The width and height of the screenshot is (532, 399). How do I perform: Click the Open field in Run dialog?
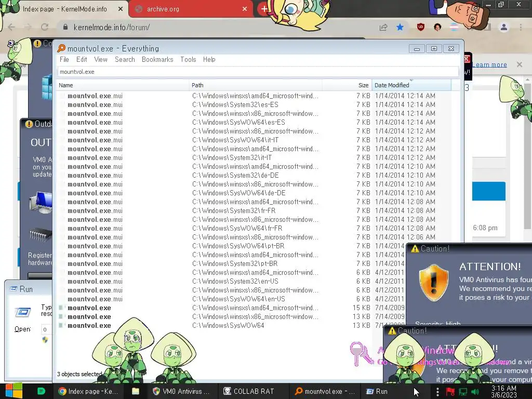47,329
